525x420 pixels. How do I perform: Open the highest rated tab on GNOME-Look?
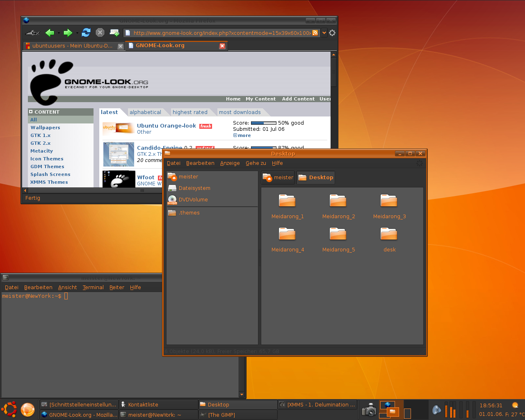pos(190,112)
